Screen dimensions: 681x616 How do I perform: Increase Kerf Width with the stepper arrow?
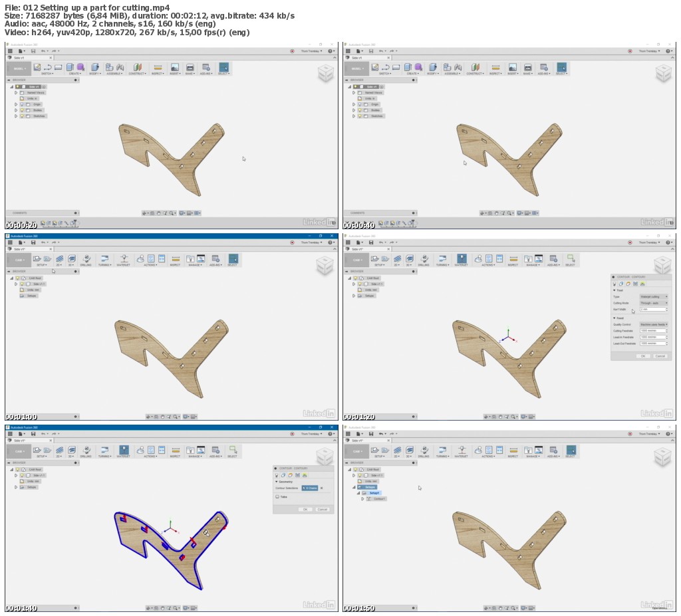(667, 309)
